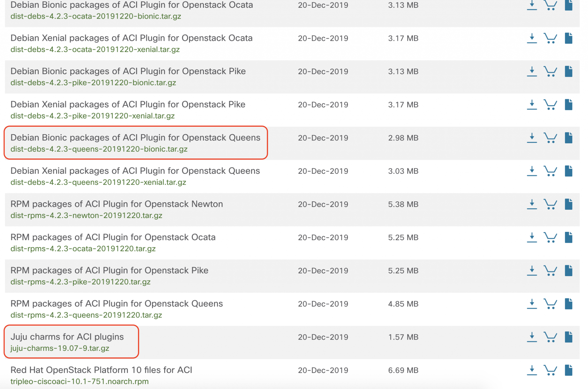Open juju-charms-19.07-9.tar.gz link
The width and height of the screenshot is (588, 389).
point(60,348)
